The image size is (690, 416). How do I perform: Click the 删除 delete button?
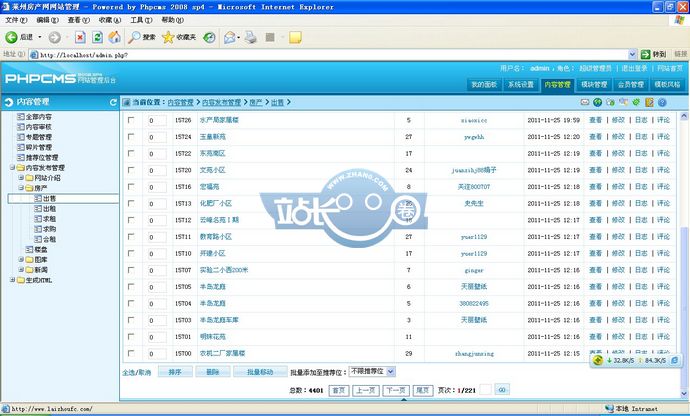(213, 372)
